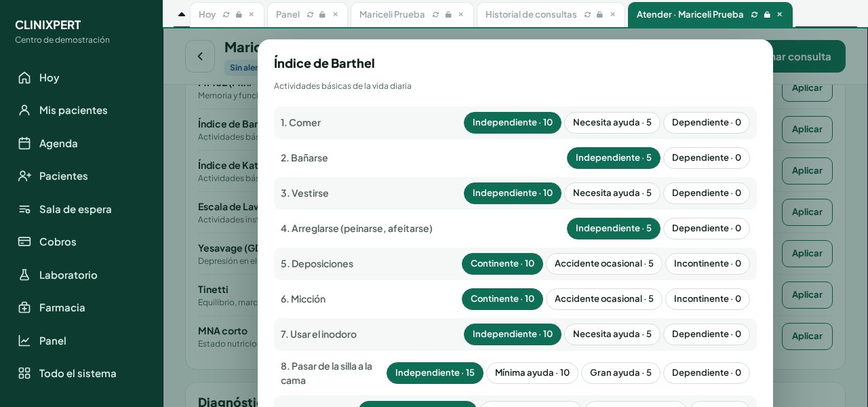
Task: Close the Historial de consultas tab
Action: click(x=612, y=14)
